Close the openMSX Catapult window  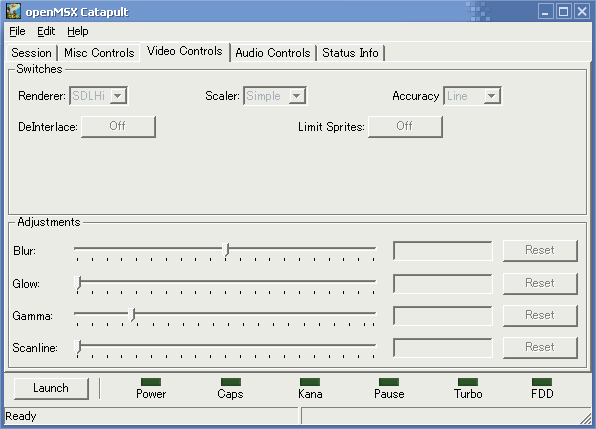click(x=582, y=11)
